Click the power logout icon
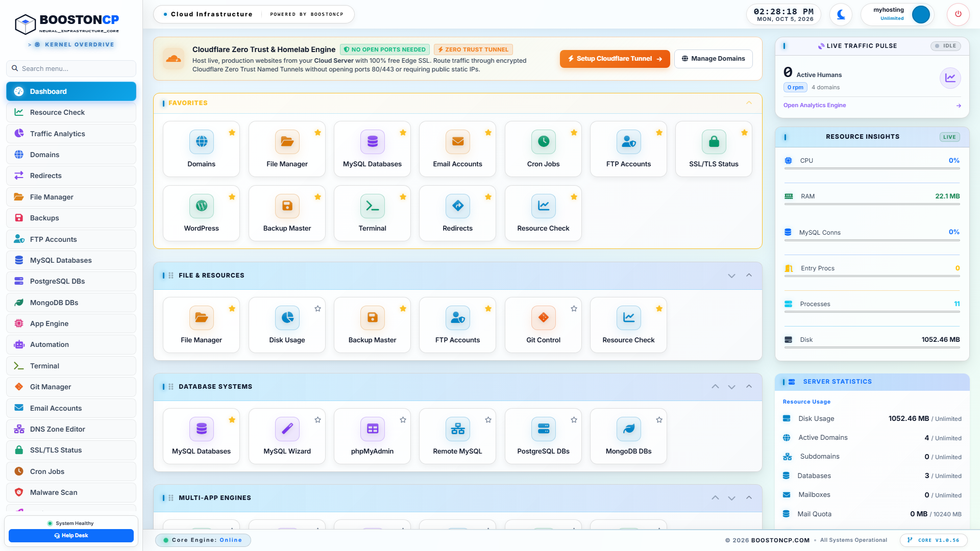This screenshot has width=980, height=551. click(958, 14)
